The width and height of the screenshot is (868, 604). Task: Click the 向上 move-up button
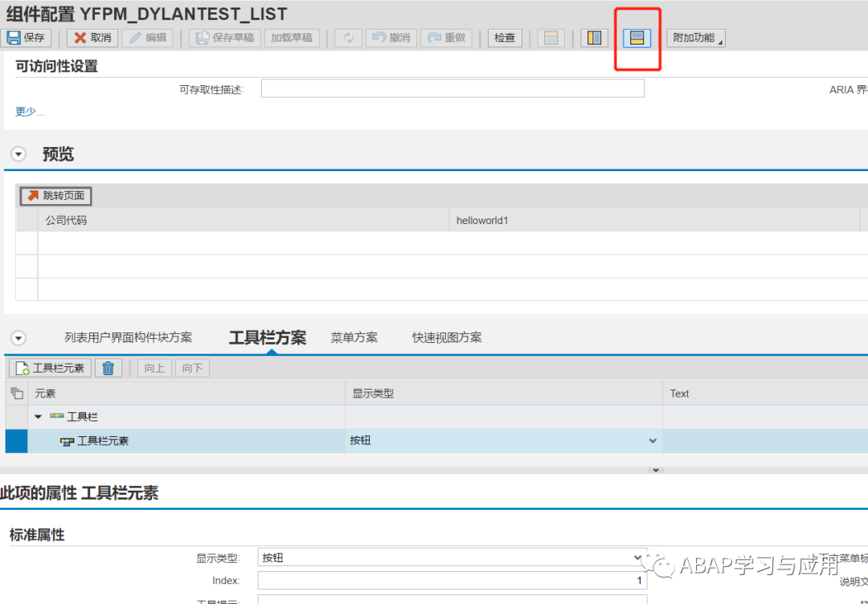click(154, 369)
